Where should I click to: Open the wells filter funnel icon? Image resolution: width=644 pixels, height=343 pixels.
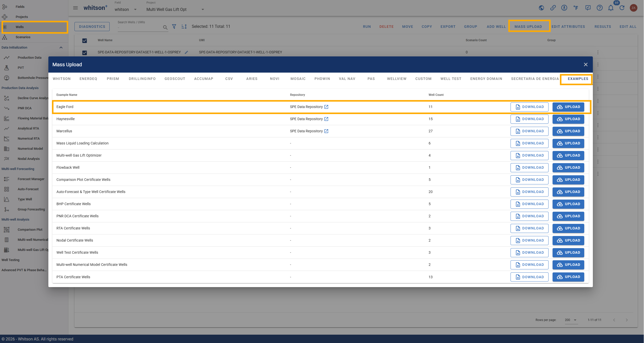pos(174,27)
